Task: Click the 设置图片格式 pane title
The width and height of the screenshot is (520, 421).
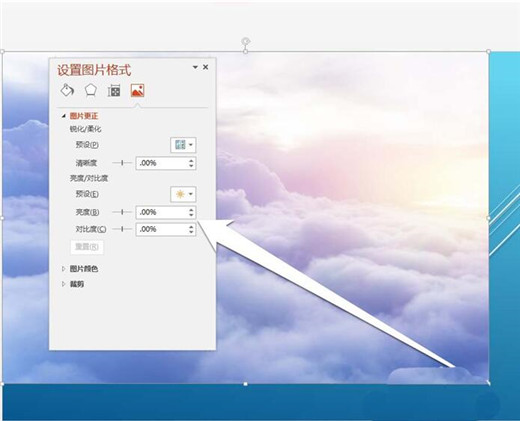Action: tap(94, 70)
